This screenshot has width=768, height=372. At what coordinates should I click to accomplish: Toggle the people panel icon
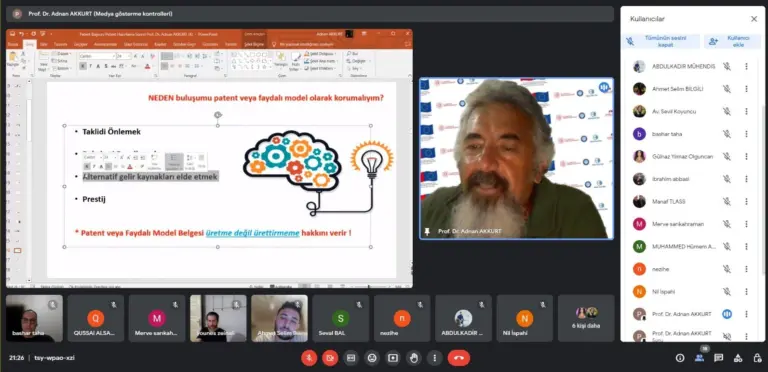pos(699,358)
